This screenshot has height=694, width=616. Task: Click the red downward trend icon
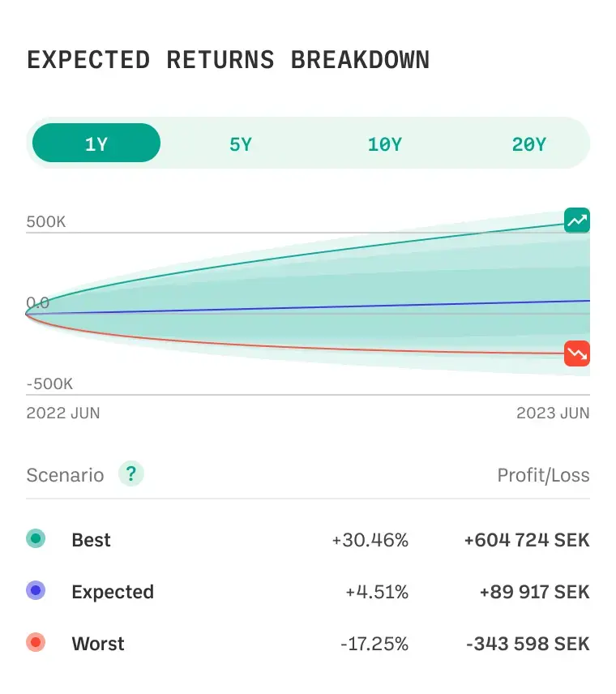click(577, 353)
